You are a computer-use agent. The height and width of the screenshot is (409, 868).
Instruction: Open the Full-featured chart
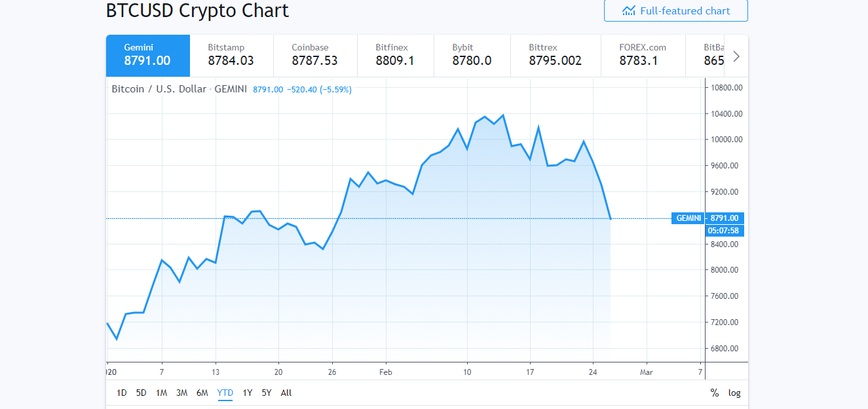click(x=675, y=10)
